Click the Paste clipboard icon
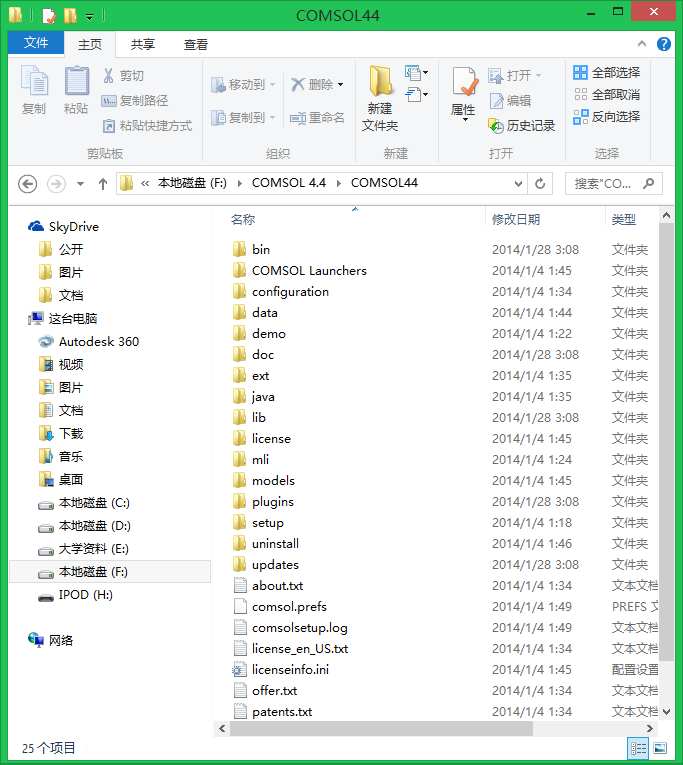The height and width of the screenshot is (765, 683). [77, 81]
